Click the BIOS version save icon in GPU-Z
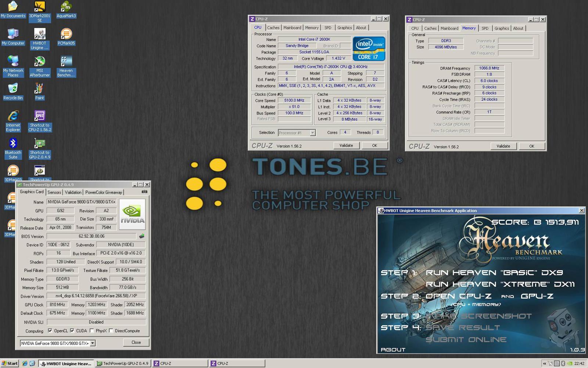The image size is (588, 368). click(141, 236)
